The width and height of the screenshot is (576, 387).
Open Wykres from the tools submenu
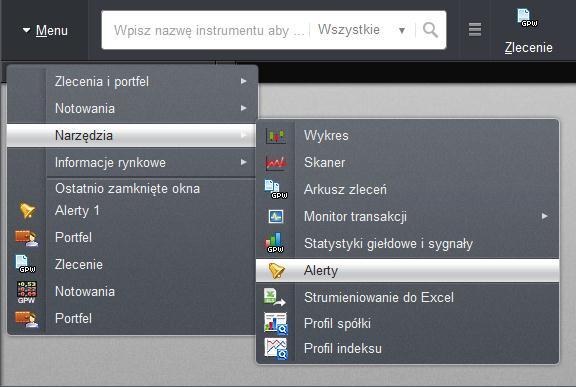(x=408, y=135)
